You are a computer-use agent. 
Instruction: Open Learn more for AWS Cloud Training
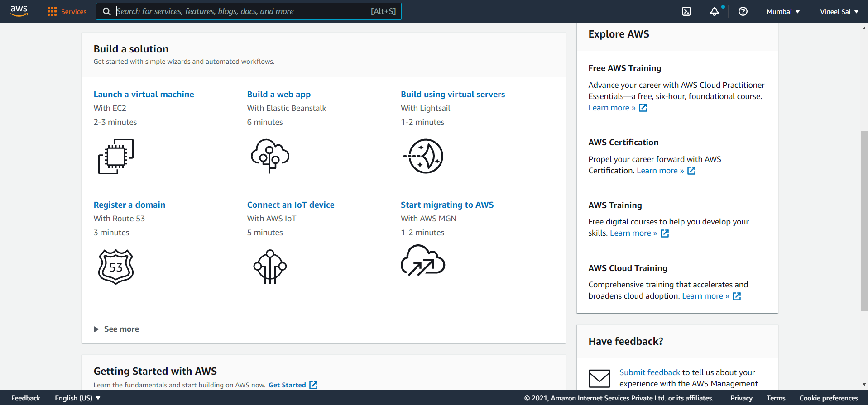tap(705, 296)
